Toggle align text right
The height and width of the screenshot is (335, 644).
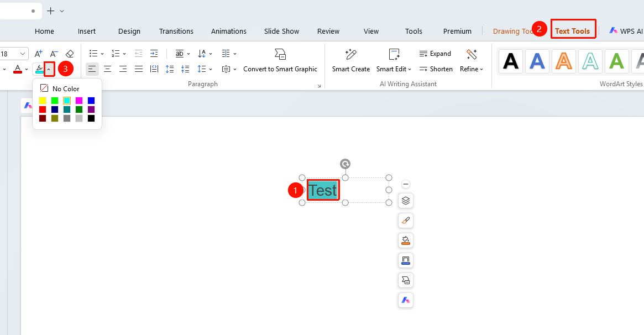(x=123, y=69)
